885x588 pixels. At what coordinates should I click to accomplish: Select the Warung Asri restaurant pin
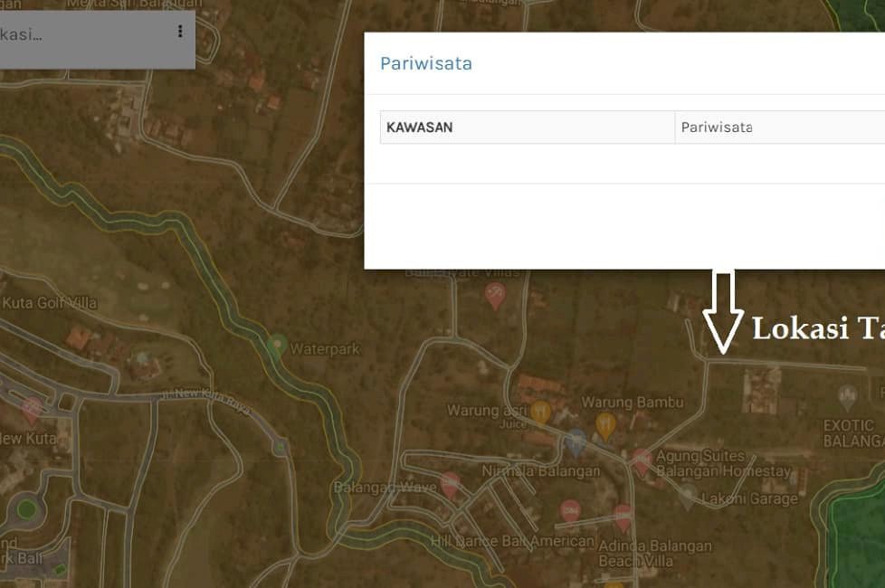tap(541, 413)
